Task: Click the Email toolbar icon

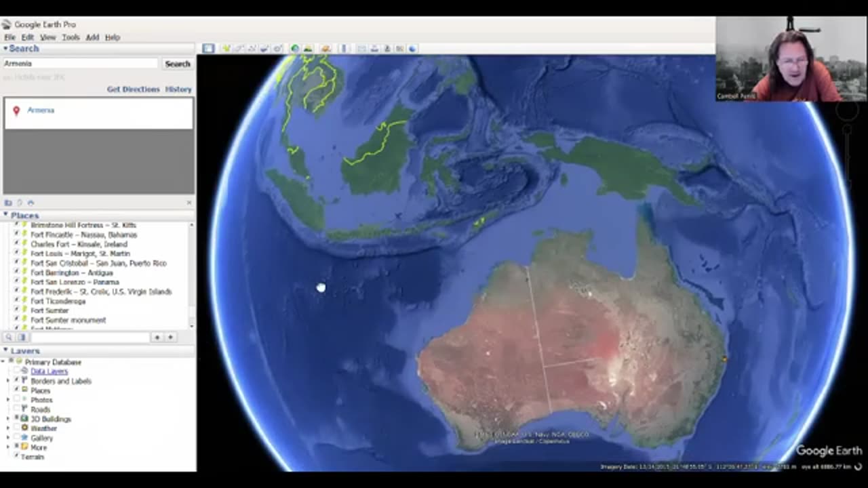Action: (x=361, y=48)
